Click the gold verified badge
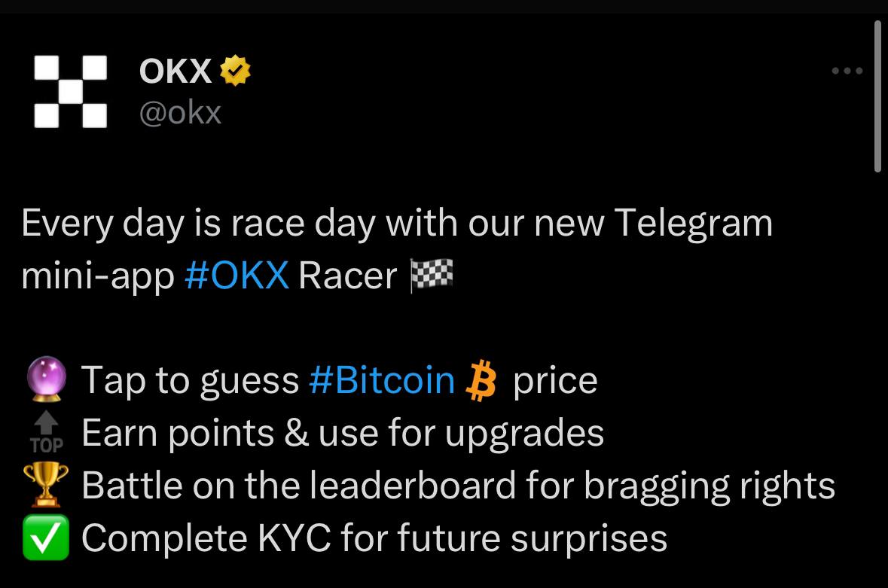Screen dimensions: 888x588 [x=235, y=72]
